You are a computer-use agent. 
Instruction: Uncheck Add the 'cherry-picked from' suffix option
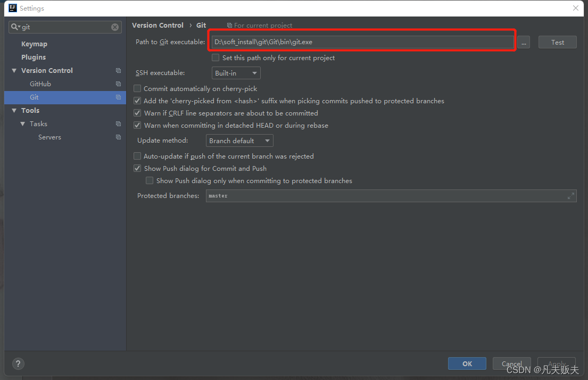137,101
